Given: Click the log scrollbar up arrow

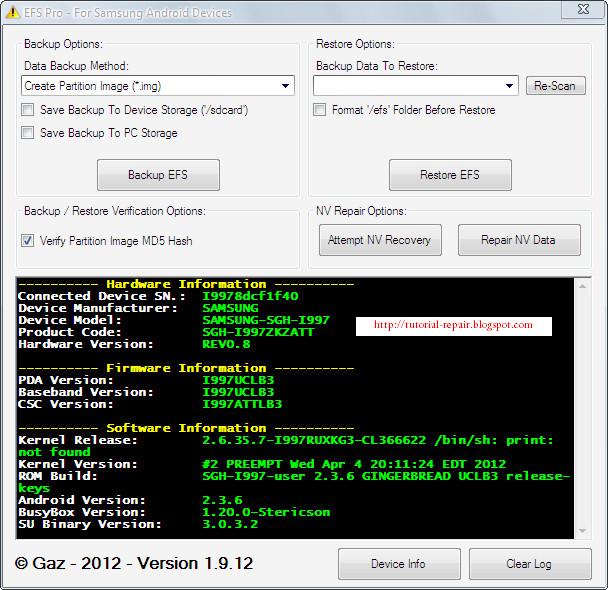Looking at the screenshot, I should click(x=582, y=286).
